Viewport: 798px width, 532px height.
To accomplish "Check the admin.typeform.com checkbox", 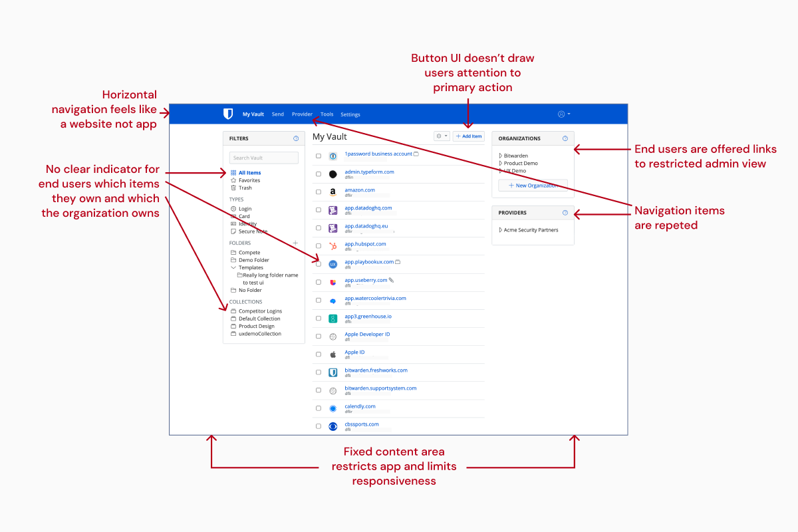I will pos(319,174).
